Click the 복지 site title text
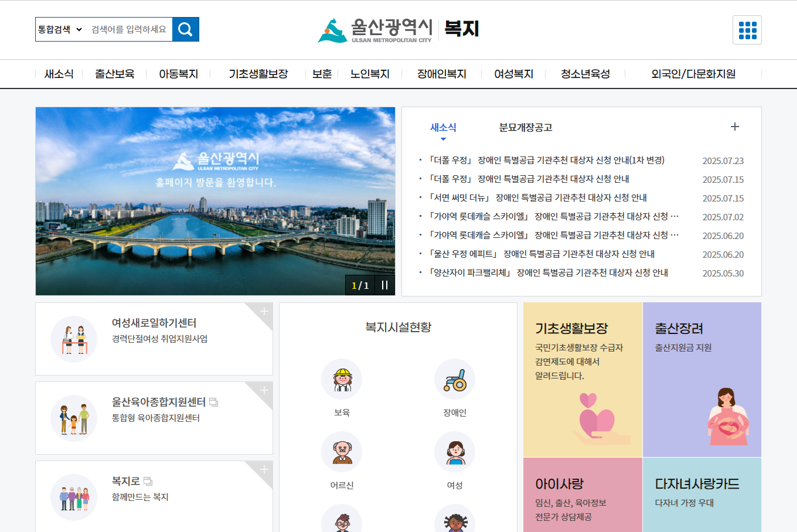The width and height of the screenshot is (797, 532). tap(462, 29)
